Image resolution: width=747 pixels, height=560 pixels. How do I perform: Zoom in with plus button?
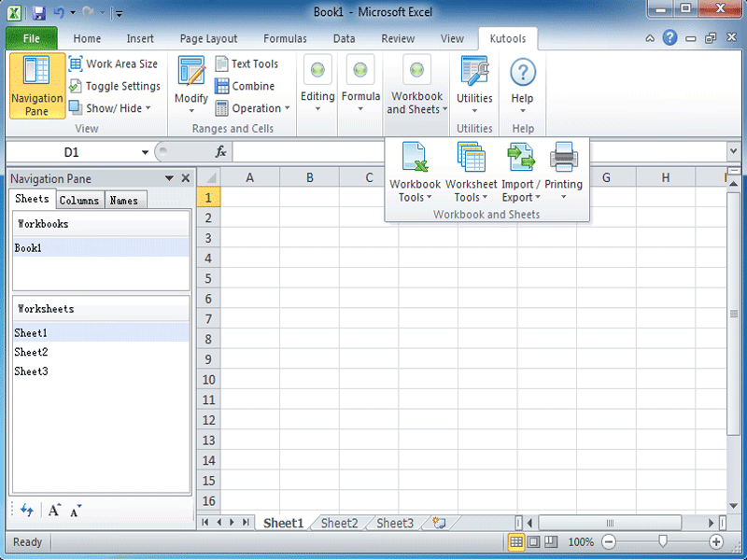tap(716, 542)
